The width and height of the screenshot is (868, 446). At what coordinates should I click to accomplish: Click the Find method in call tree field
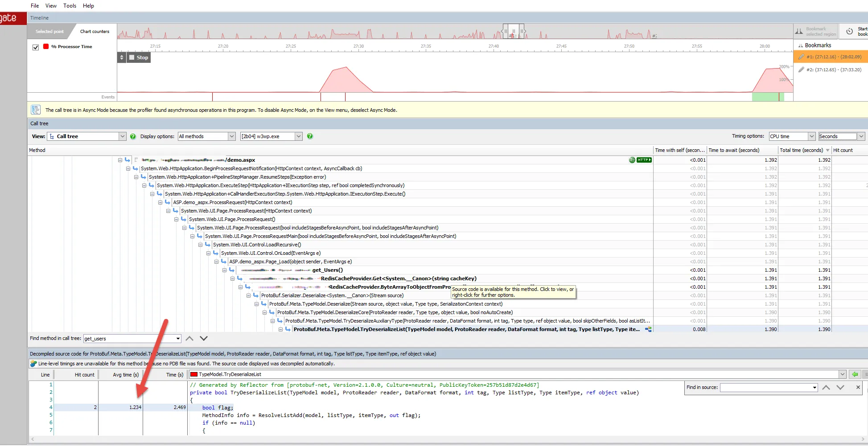coord(129,339)
